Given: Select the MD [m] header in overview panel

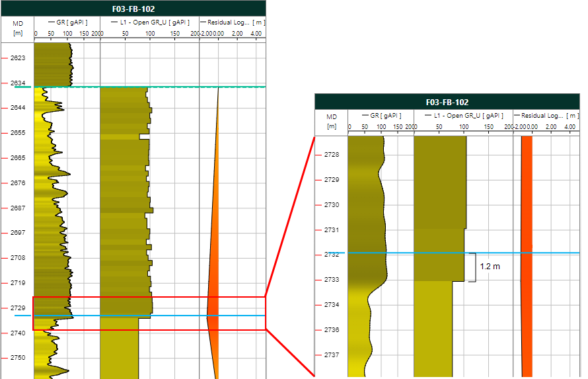Looking at the screenshot, I should point(17,27).
